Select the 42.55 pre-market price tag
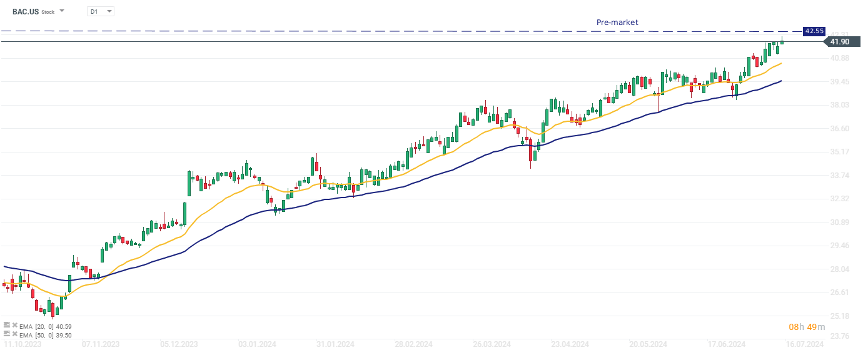The image size is (868, 355). [814, 31]
